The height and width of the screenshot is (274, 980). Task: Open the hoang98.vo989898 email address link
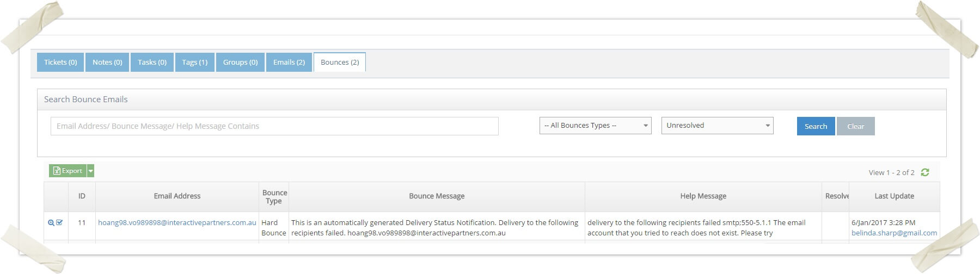coord(177,222)
